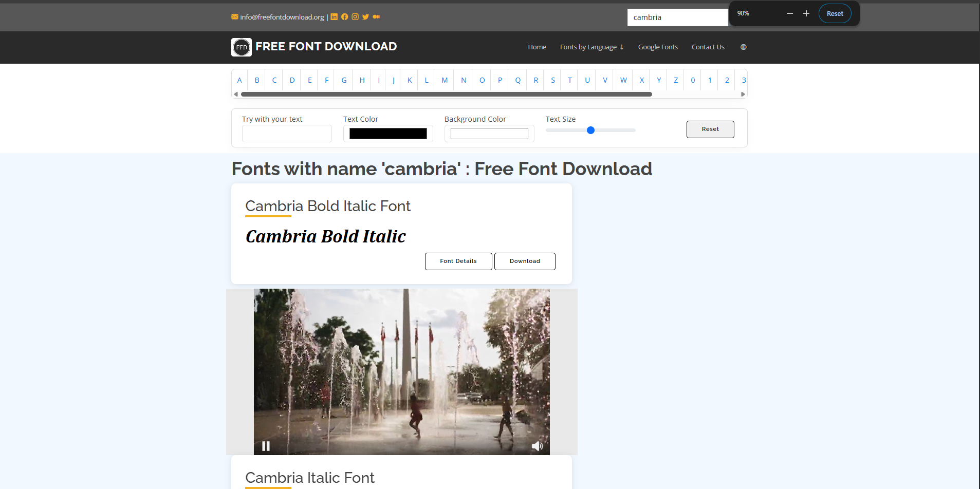980x489 pixels.
Task: Adjust the Text Size slider
Action: (x=590, y=130)
